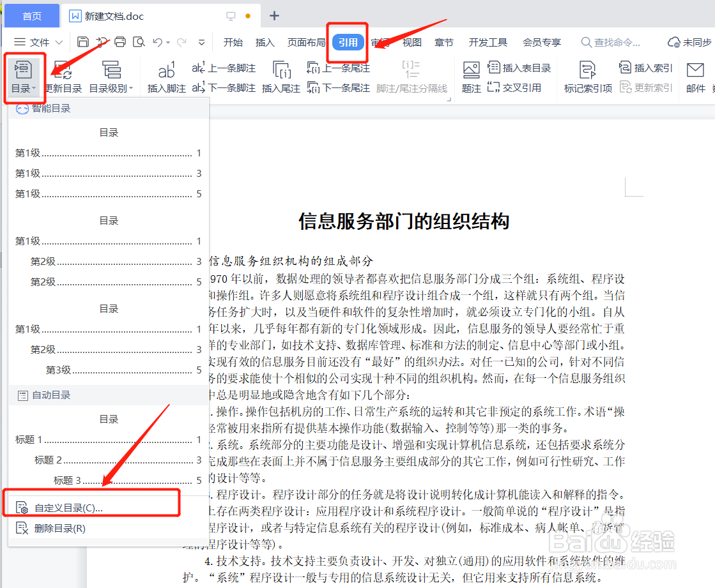Open the 目录 (Table of Contents) dropdown
The image size is (715, 588).
(24, 77)
